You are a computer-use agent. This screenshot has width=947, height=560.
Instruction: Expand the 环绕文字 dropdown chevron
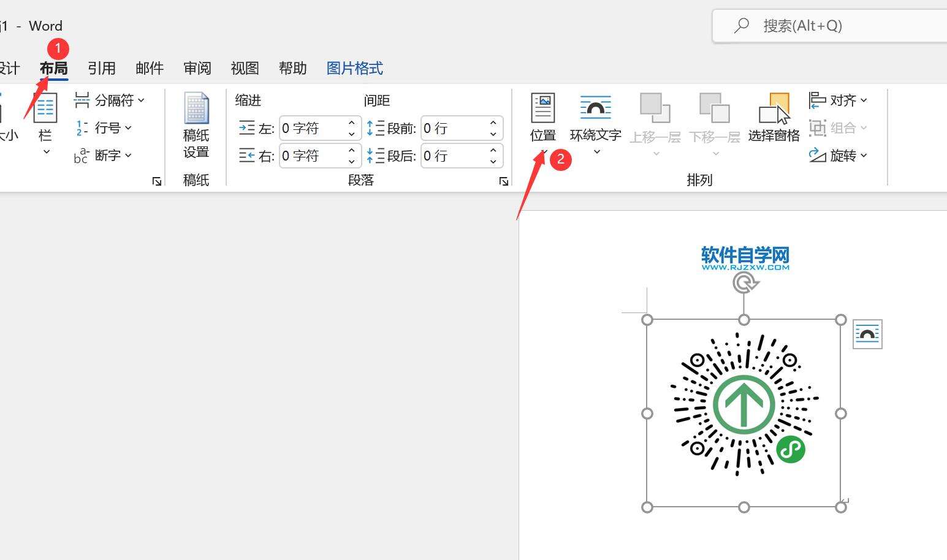(596, 151)
